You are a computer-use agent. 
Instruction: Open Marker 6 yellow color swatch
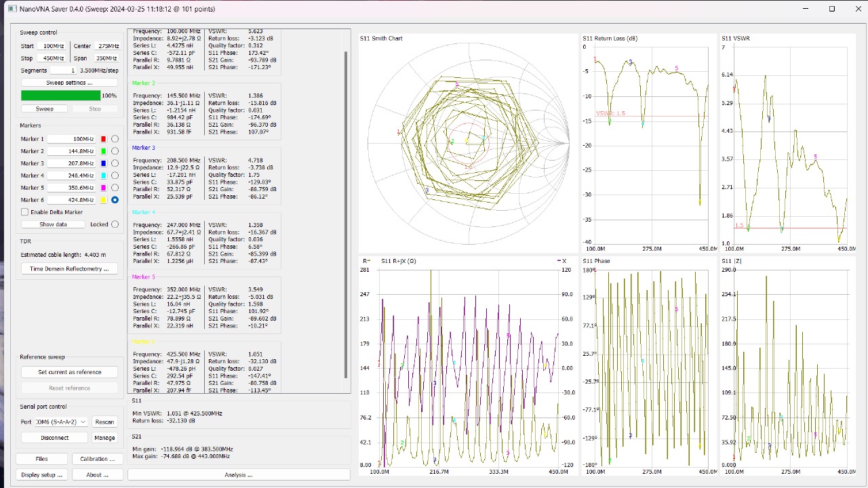tap(104, 200)
